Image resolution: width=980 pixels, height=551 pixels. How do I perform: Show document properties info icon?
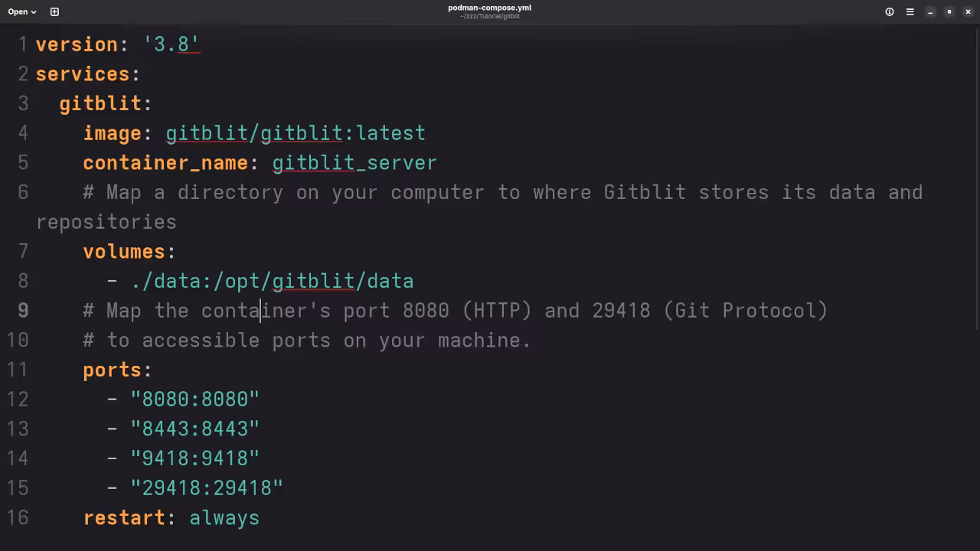(890, 11)
